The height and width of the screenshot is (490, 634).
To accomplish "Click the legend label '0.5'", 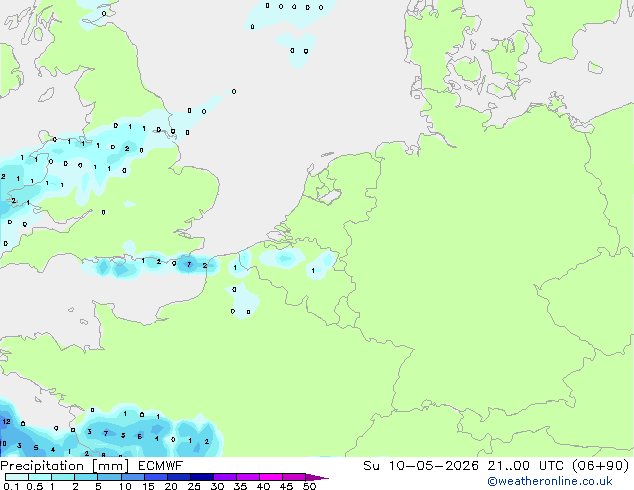I will click(35, 486).
